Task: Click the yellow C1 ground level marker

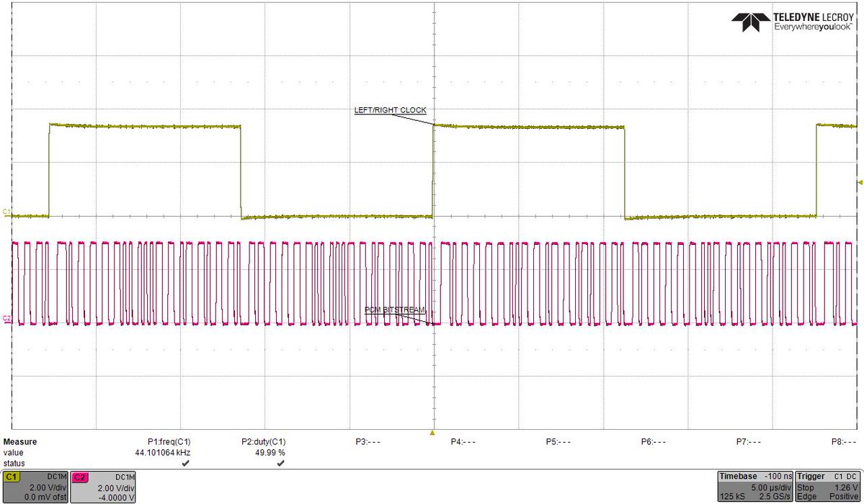Action: point(6,212)
